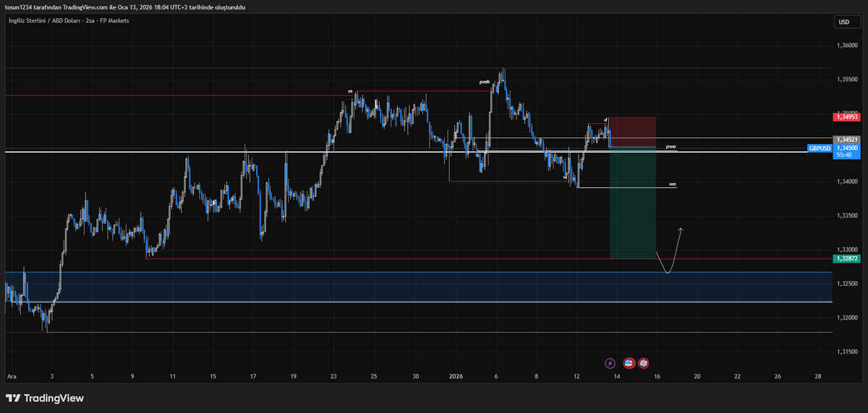Click the purple lightning event icon
Viewport: 868px width, 413px height.
(x=610, y=362)
